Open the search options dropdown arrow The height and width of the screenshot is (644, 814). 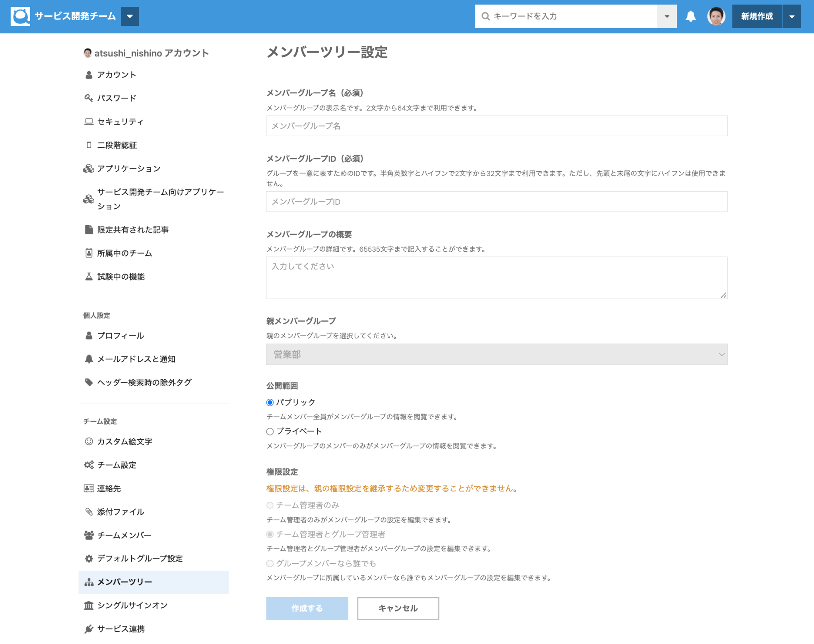coord(667,16)
